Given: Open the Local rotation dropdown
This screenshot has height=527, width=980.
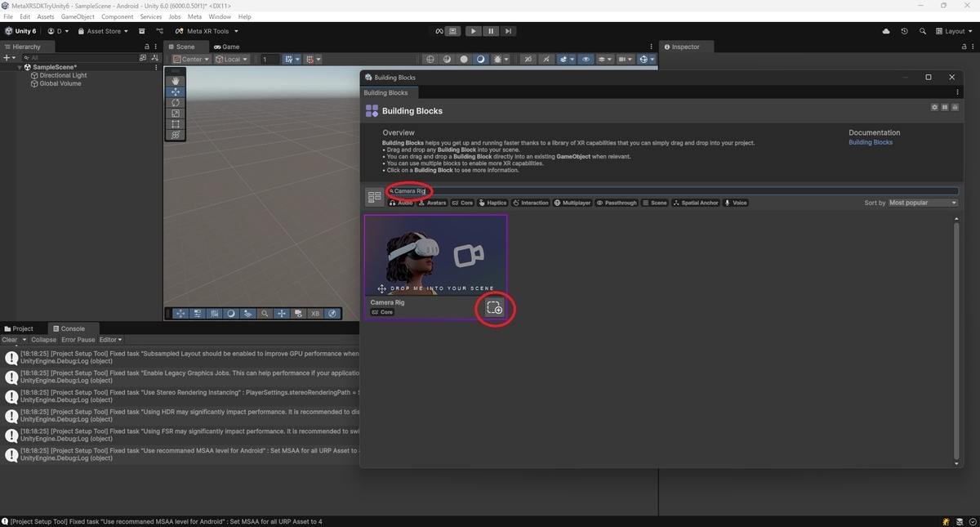Looking at the screenshot, I should [x=231, y=59].
